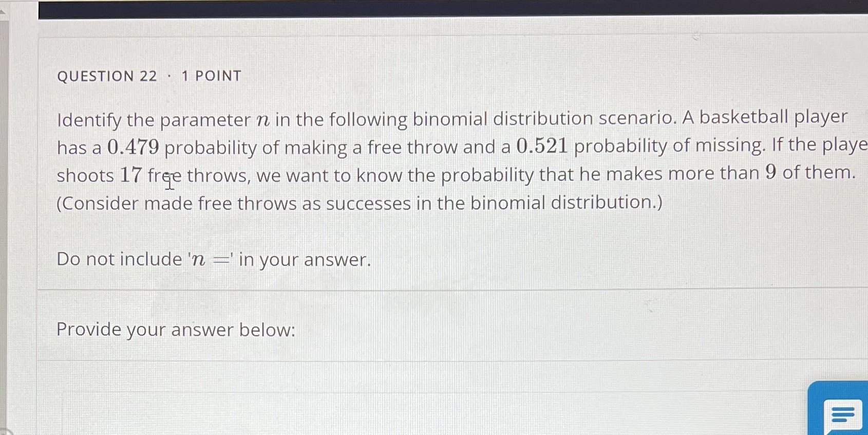Click the 'Provide your answer below:' prompt
Screen dimensions: 868x435
pyautogui.click(x=176, y=330)
